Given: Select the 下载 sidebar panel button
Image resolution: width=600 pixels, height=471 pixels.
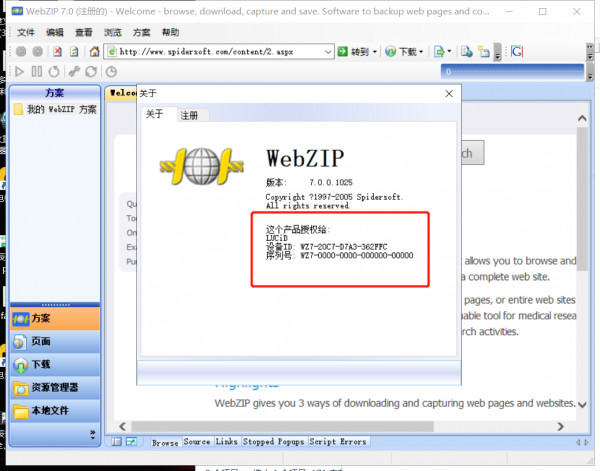Looking at the screenshot, I should [x=55, y=364].
